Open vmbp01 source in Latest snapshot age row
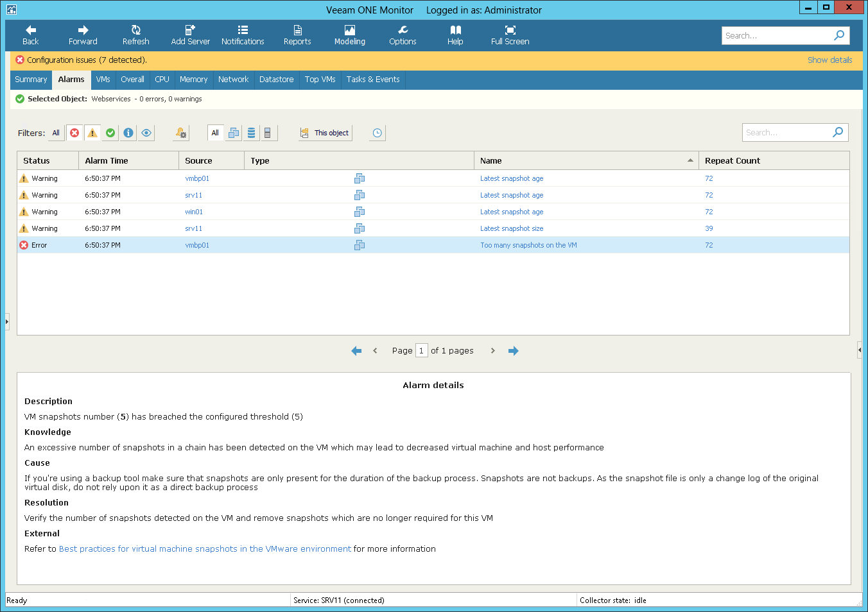This screenshot has height=612, width=868. coord(197,178)
